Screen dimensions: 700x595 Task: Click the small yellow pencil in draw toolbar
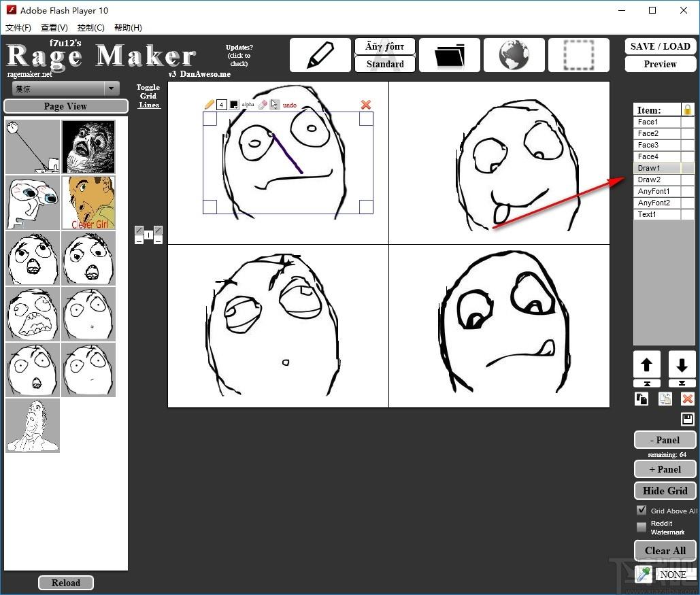click(209, 105)
